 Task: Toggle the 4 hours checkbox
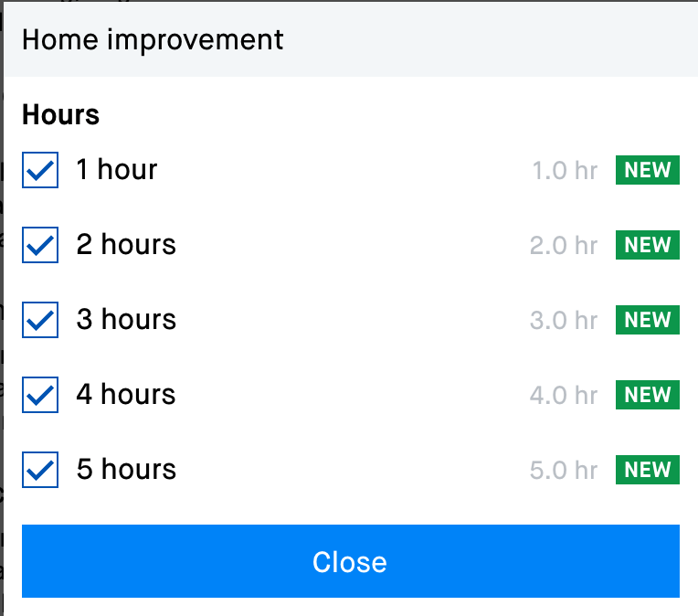tap(40, 395)
